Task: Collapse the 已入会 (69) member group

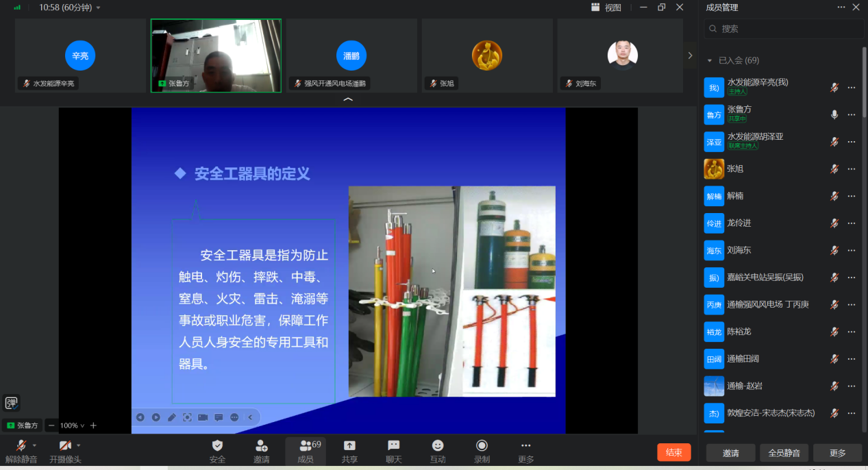Action: (710, 60)
